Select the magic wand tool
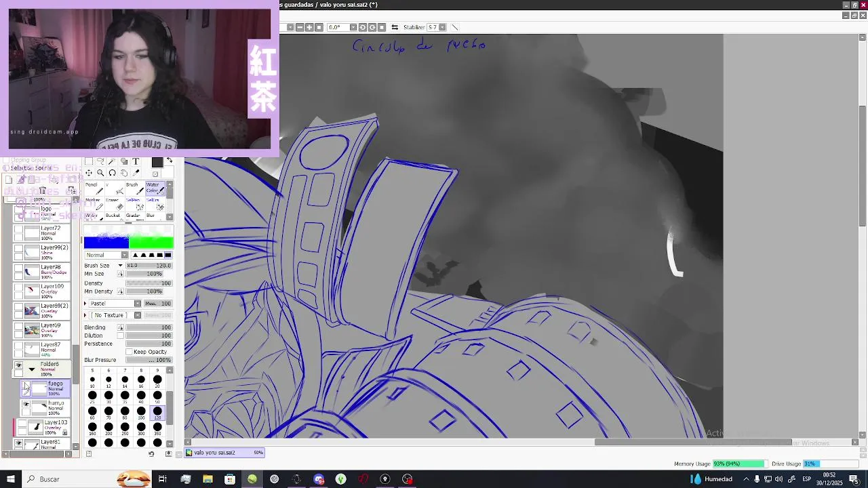The width and height of the screenshot is (868, 488). [112, 161]
